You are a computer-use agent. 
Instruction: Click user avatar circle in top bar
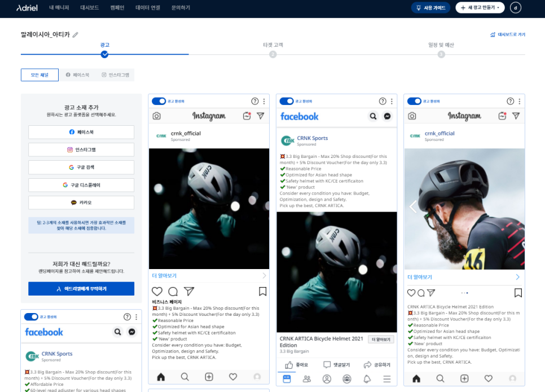(x=516, y=8)
